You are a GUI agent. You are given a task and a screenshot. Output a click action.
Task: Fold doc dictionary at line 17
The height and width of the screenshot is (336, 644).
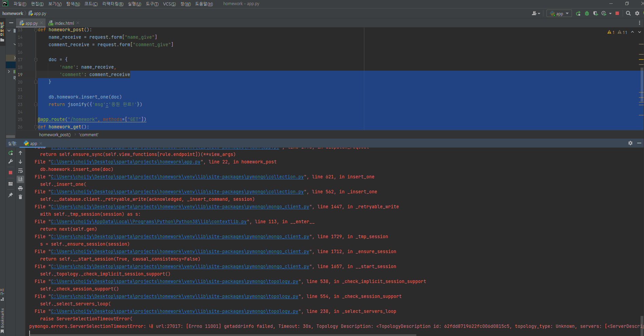(x=36, y=60)
